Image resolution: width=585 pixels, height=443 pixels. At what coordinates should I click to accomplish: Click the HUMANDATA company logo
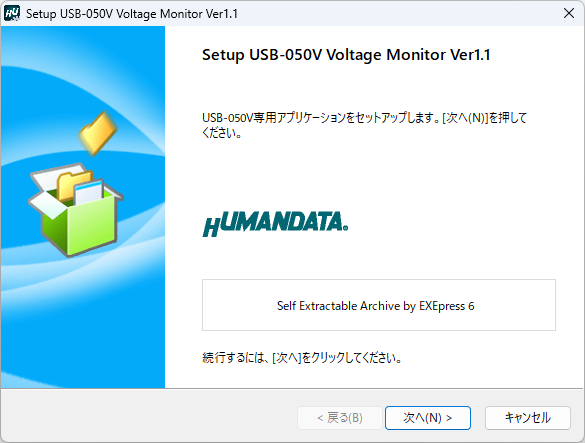pos(275,224)
